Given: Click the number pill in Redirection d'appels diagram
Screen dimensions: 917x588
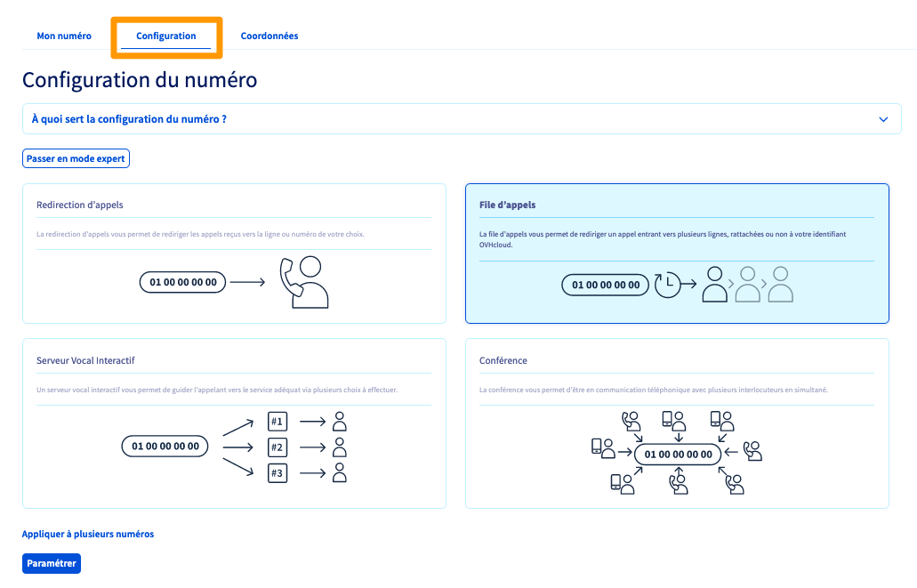Looking at the screenshot, I should click(183, 282).
